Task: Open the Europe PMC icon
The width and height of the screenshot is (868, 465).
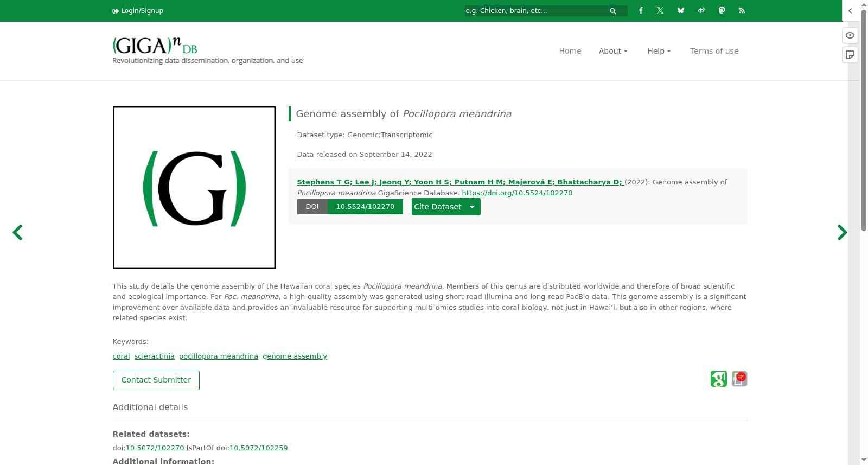Action: (739, 379)
